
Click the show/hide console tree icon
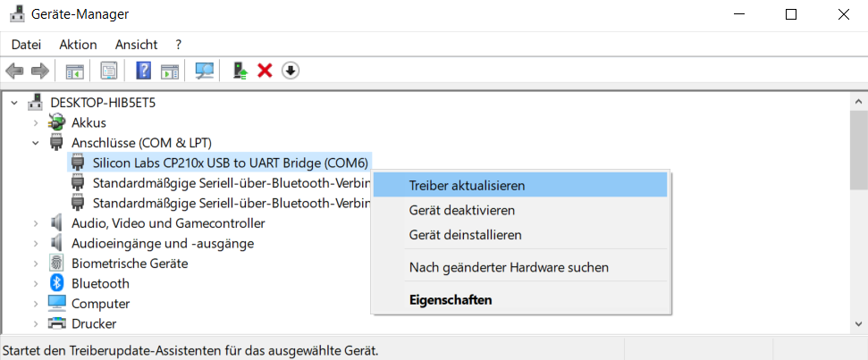(75, 71)
